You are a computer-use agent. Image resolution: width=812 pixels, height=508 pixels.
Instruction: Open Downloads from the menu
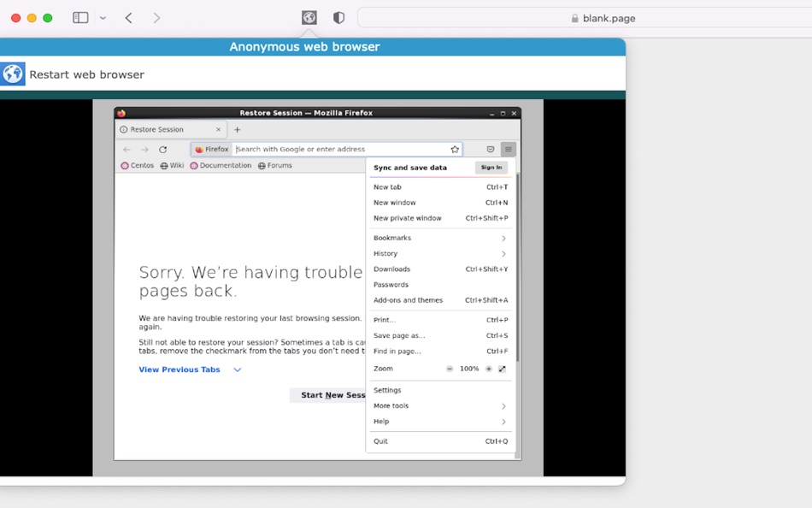pyautogui.click(x=441, y=269)
